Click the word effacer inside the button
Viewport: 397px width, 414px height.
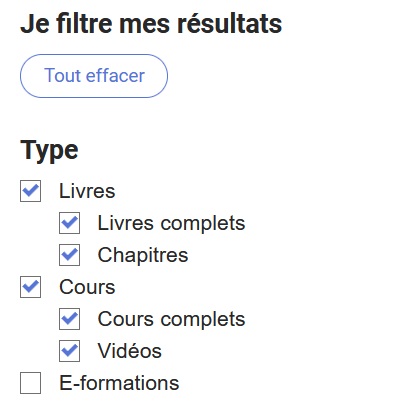(115, 75)
